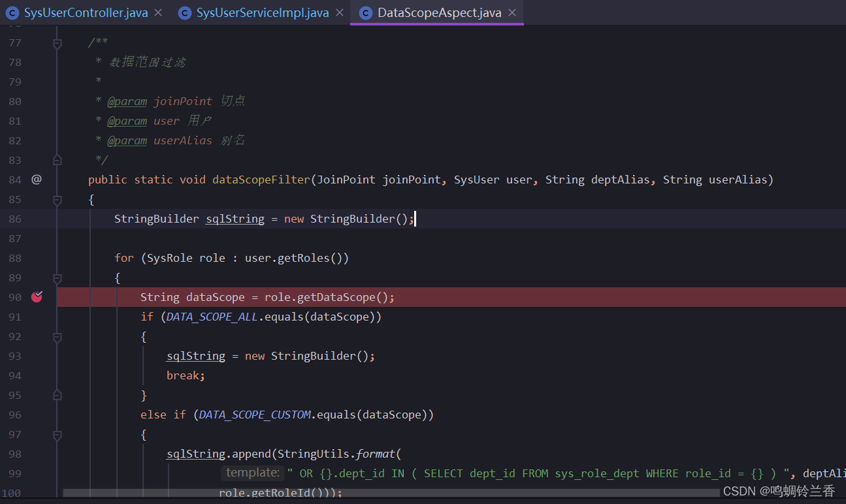The image size is (846, 504).
Task: Click line number 96 in the gutter
Action: pyautogui.click(x=14, y=415)
